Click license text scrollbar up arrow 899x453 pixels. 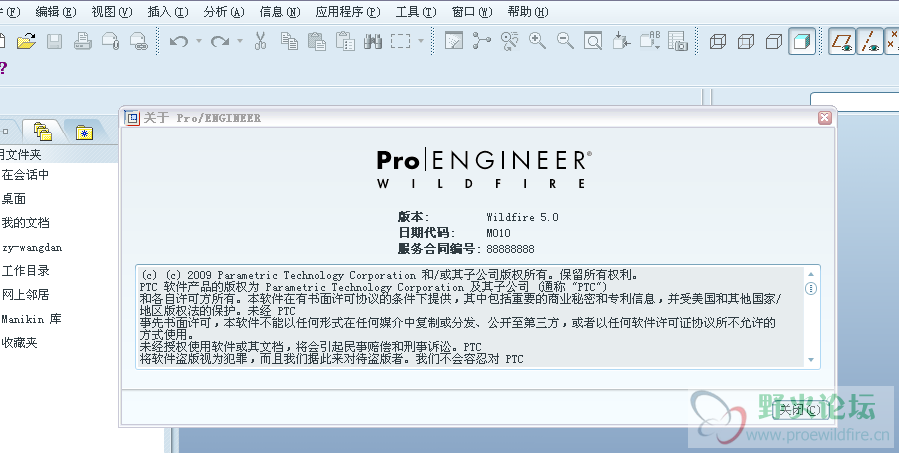point(811,274)
